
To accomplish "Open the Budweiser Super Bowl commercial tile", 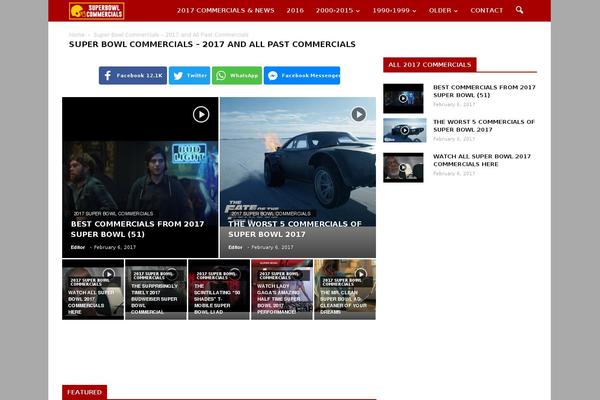I will coord(156,289).
